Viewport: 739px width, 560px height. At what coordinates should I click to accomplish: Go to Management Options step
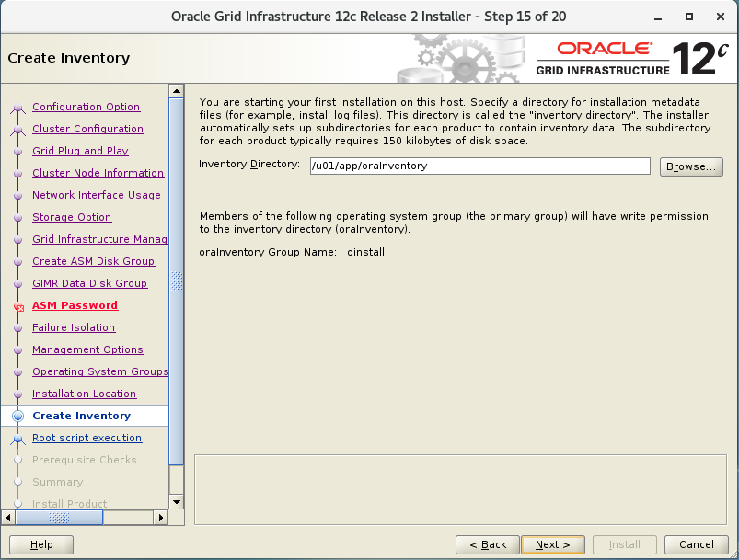[x=87, y=350]
